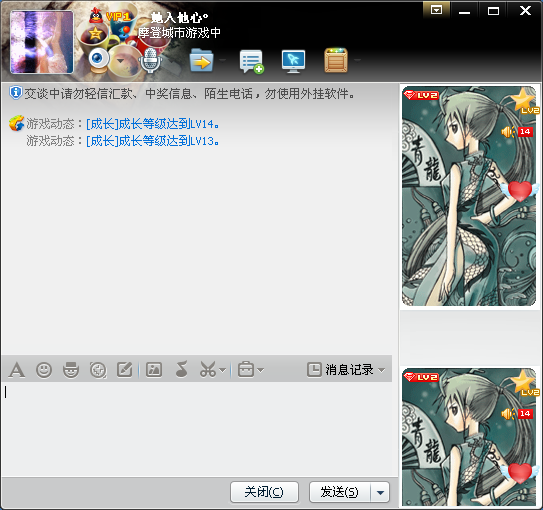Open handwriting input pad
543x510 pixels.
pos(125,369)
